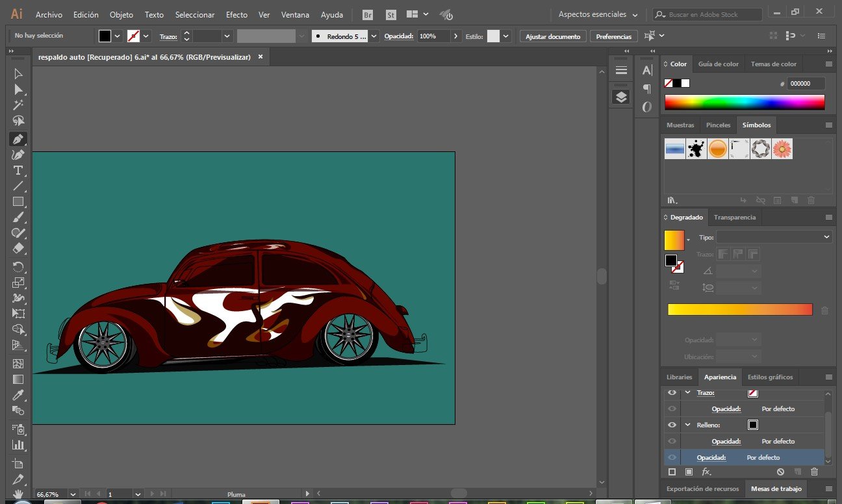Pick a color from the spectrum bar
Image resolution: width=842 pixels, height=504 pixels.
[745, 102]
